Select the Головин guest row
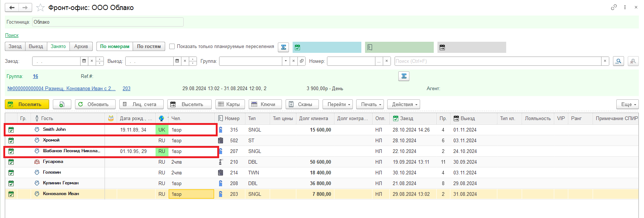The image size is (644, 218). 321,173
